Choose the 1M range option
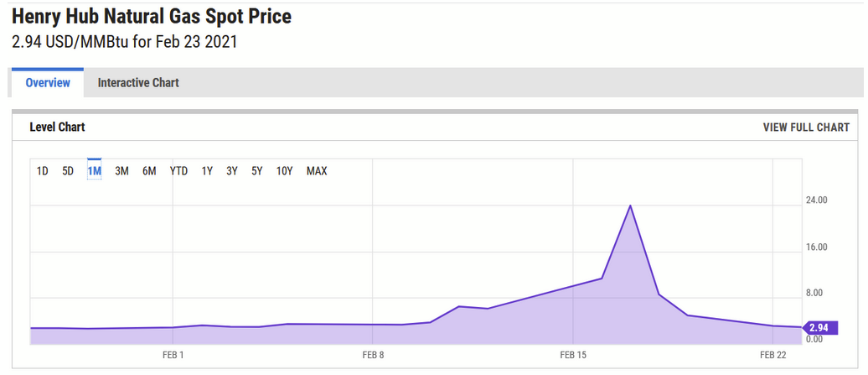 [95, 171]
